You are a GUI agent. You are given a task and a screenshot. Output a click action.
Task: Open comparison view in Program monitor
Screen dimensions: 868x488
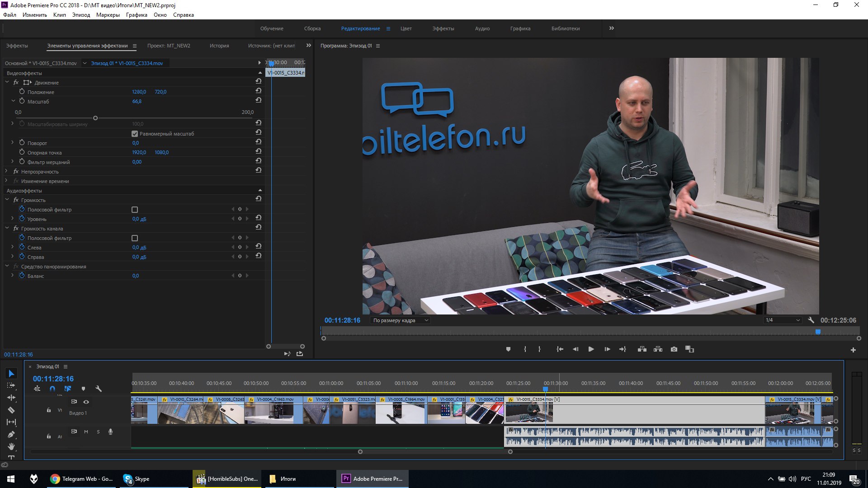coord(689,349)
